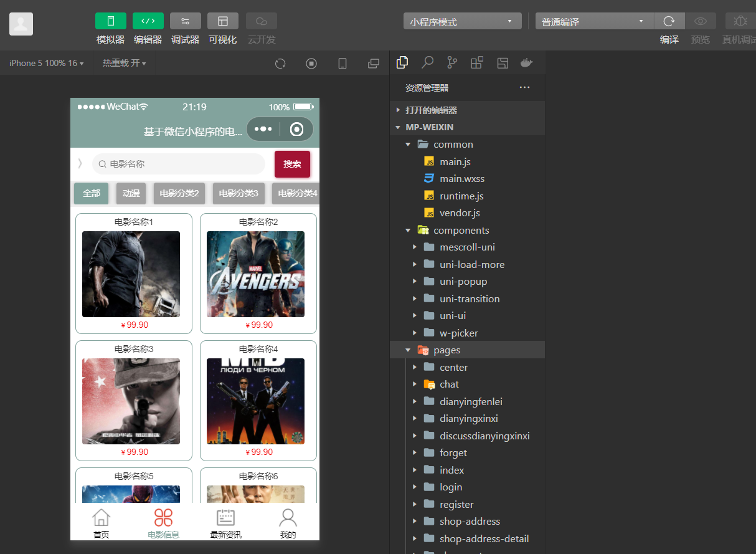This screenshot has width=756, height=554.
Task: Click the compile refresh icon
Action: click(669, 21)
